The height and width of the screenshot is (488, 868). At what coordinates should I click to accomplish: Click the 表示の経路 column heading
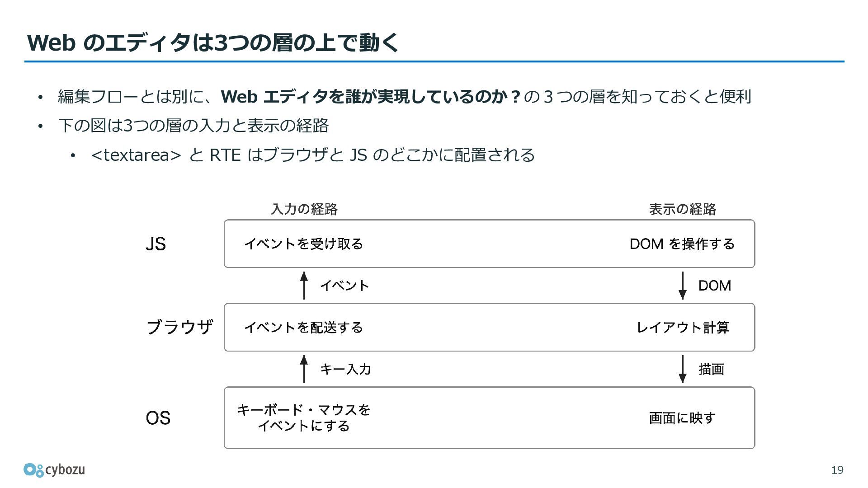point(683,209)
